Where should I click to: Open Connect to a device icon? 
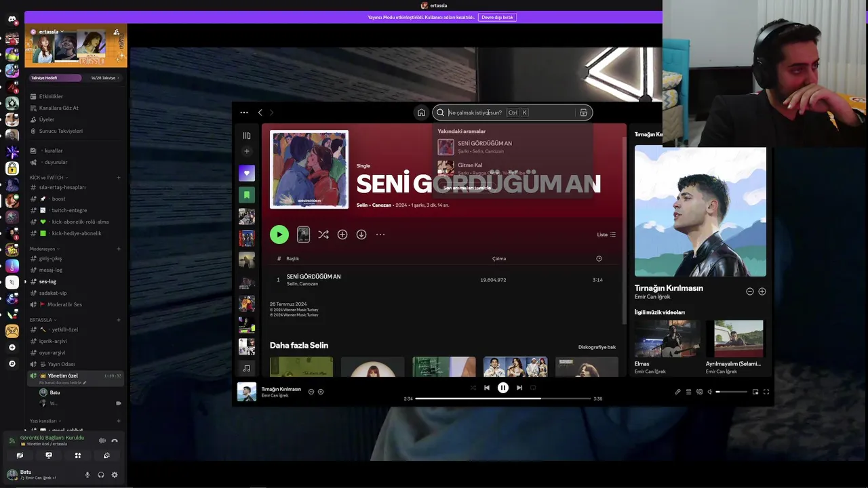[699, 392]
